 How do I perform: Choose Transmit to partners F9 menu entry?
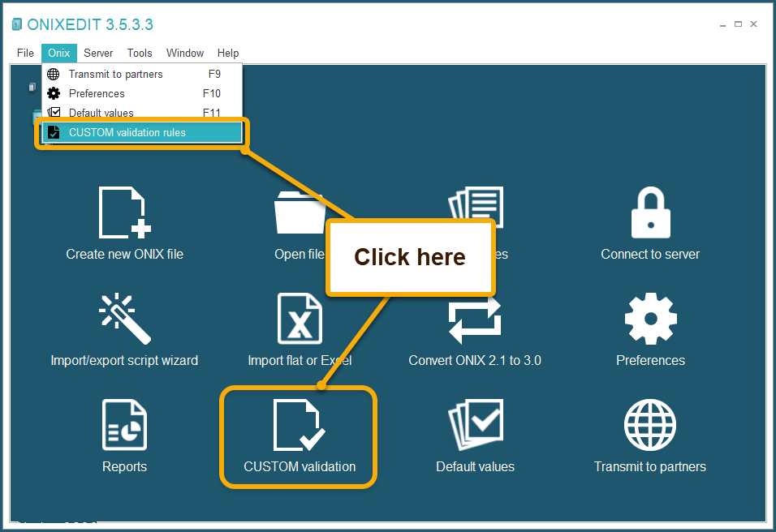(142, 74)
